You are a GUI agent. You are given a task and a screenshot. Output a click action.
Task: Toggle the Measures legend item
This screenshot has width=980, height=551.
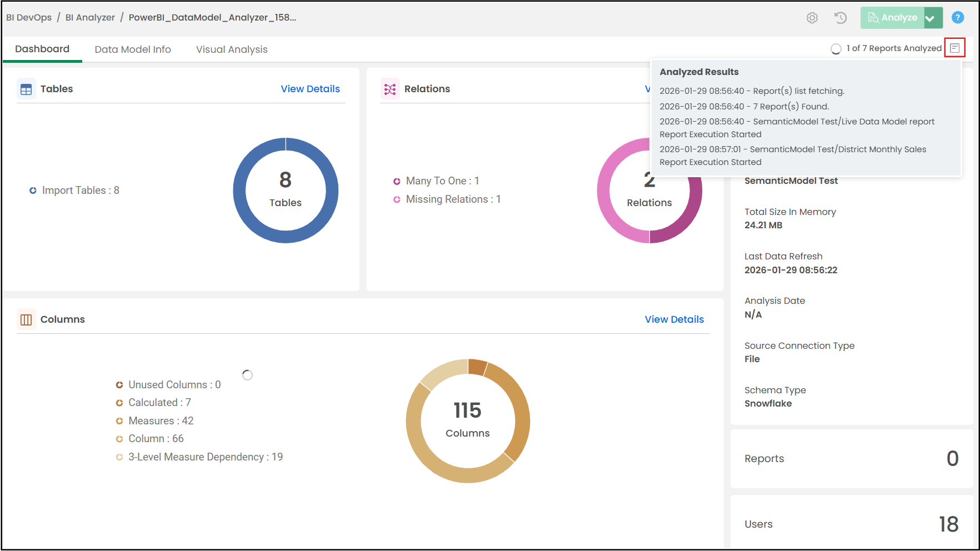coord(154,421)
